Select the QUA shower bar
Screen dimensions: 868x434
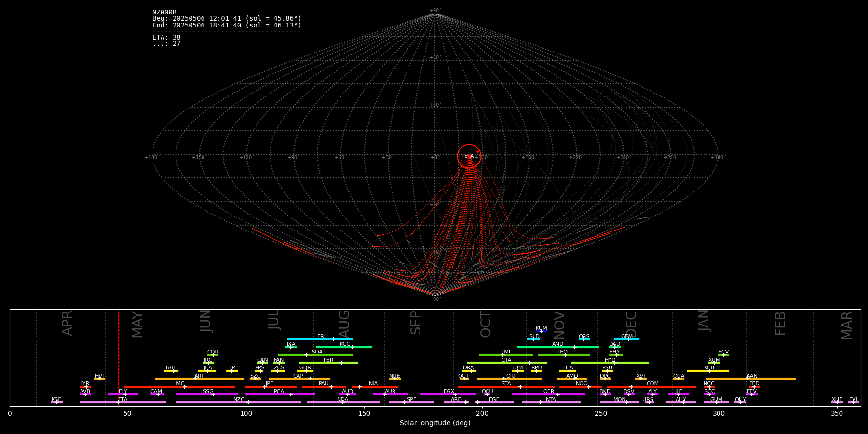[678, 379]
